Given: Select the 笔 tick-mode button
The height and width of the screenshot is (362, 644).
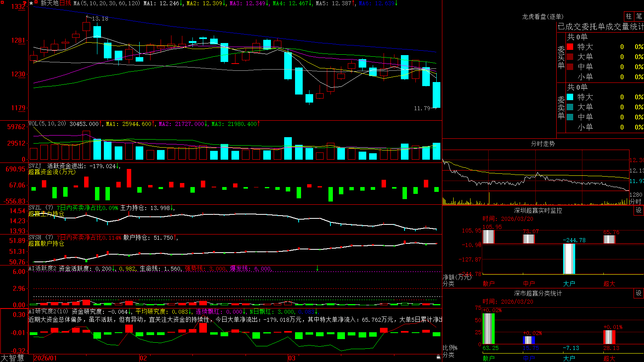Looking at the screenshot, I should point(639,16).
